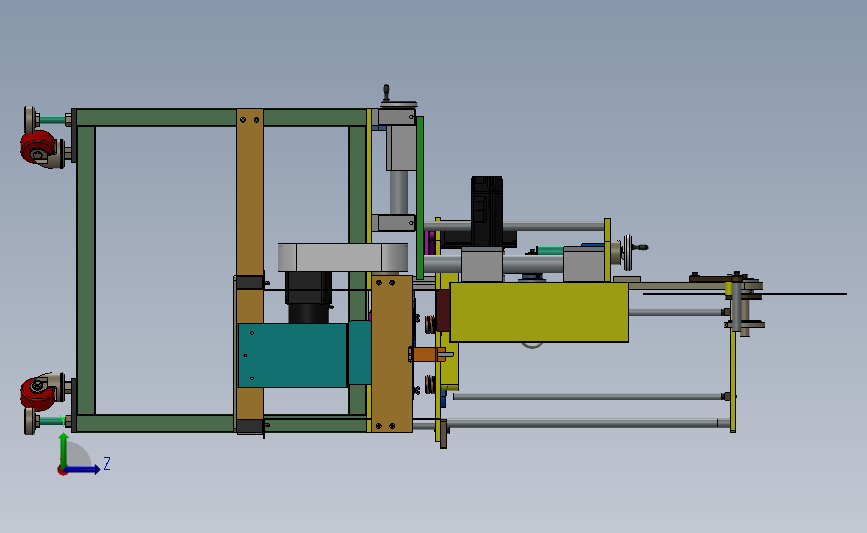Select the green Y axis arrow of the triad
867x533 pixels.
pos(64,450)
